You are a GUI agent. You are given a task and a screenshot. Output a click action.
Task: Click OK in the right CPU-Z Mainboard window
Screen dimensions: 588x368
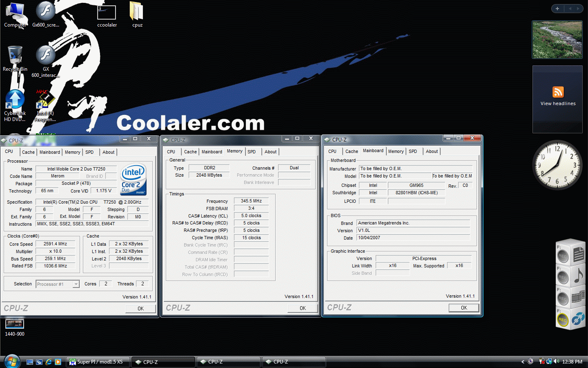click(x=464, y=308)
